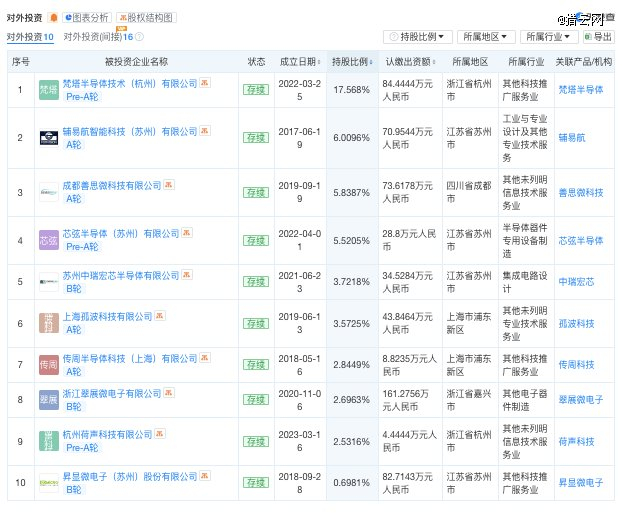Viewport: 622px width, 525px height.
Task: Open 梵塔半导体技术（杭州）有限公司 link
Action: coord(130,84)
